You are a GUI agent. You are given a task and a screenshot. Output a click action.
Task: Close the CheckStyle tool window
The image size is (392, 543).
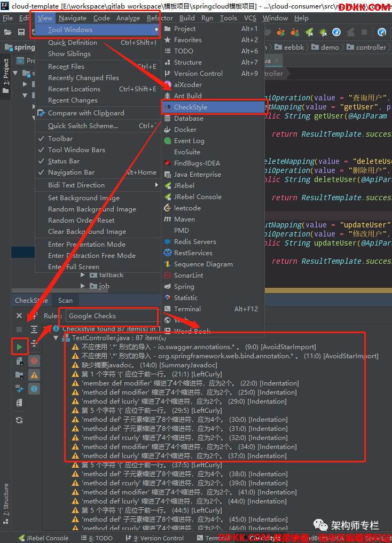tap(19, 316)
